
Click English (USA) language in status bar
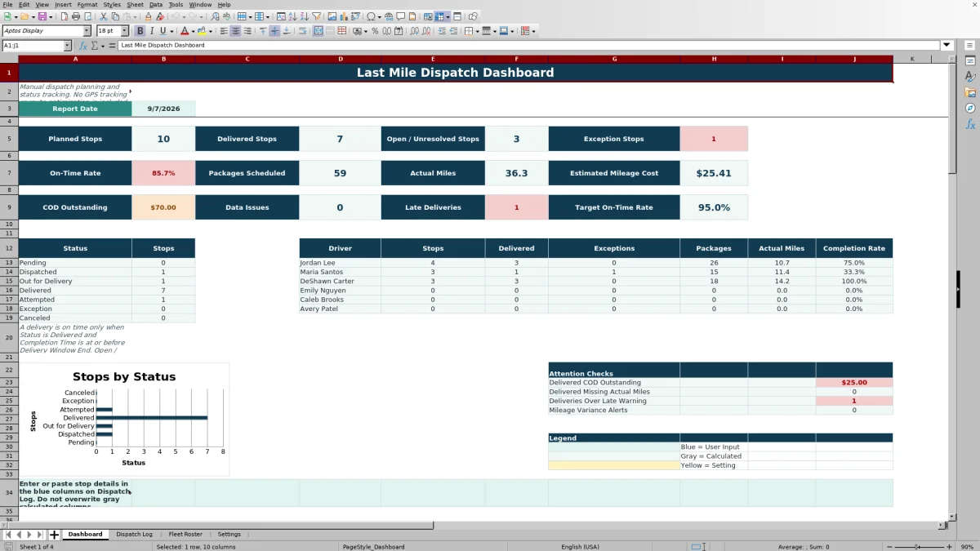[x=580, y=547]
